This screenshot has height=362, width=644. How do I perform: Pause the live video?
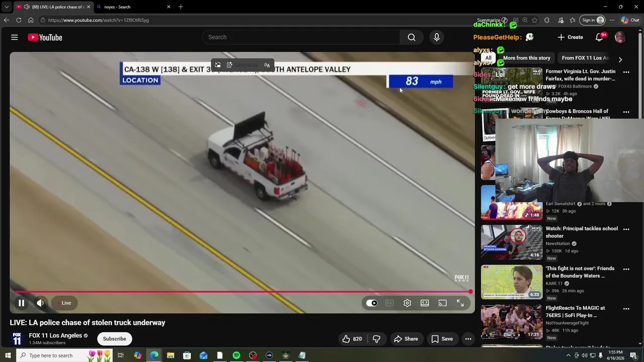(21, 303)
